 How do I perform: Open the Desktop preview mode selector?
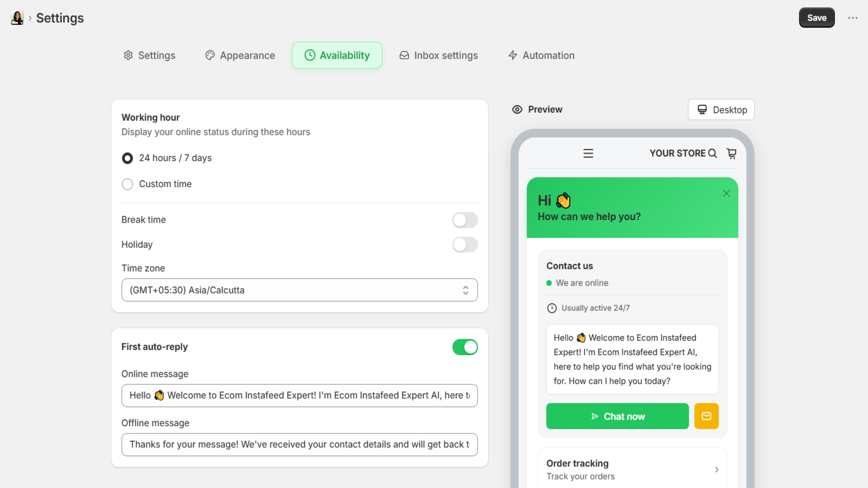pos(721,110)
